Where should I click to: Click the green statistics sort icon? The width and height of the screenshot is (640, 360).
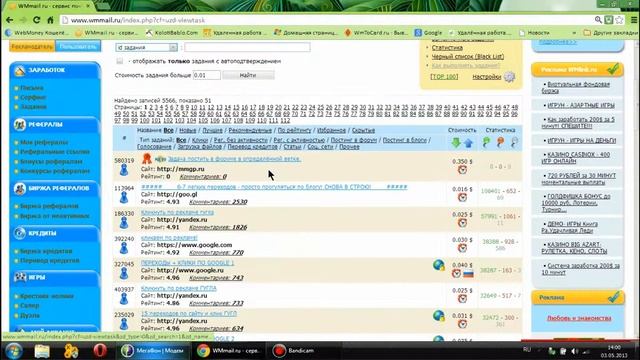(x=486, y=142)
